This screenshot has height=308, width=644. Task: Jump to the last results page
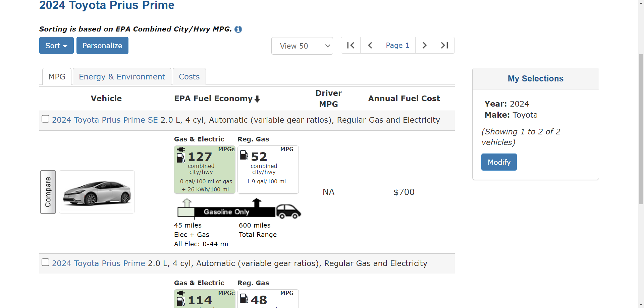445,45
